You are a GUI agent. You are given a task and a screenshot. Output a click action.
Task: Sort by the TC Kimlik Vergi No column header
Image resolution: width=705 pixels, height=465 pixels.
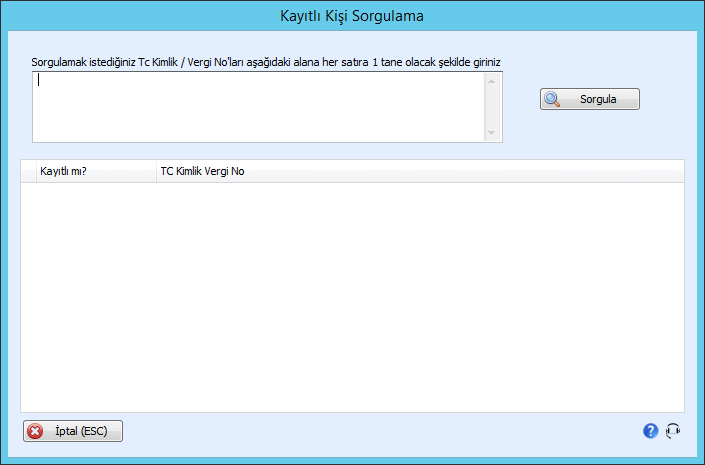pyautogui.click(x=420, y=171)
